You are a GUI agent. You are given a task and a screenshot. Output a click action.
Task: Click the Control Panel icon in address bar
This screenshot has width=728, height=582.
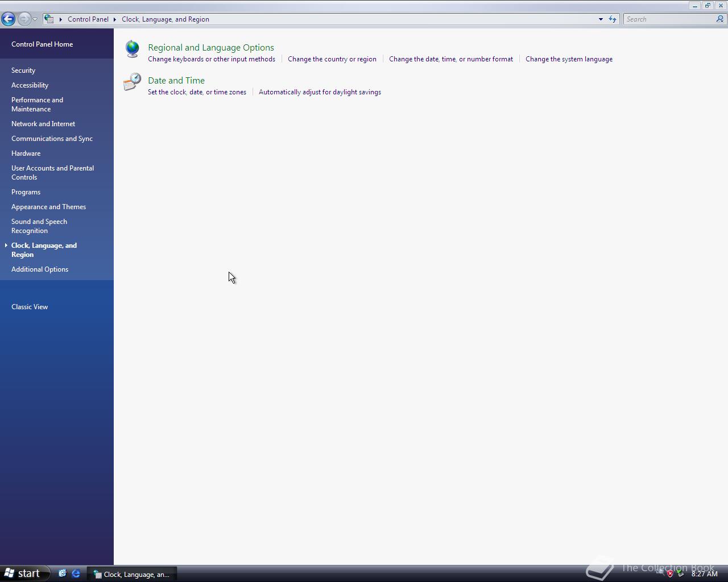coord(49,19)
